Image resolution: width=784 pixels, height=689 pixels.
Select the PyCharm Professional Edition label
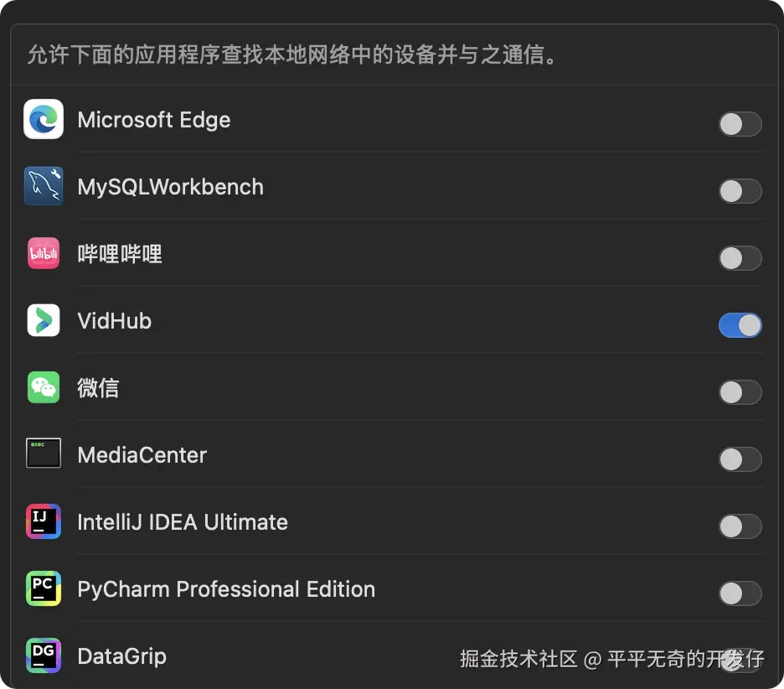click(x=226, y=589)
